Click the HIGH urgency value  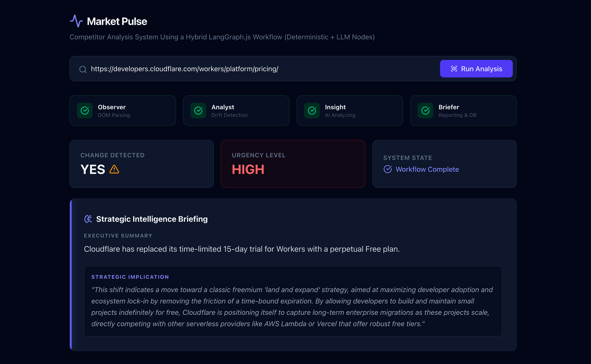coord(248,169)
